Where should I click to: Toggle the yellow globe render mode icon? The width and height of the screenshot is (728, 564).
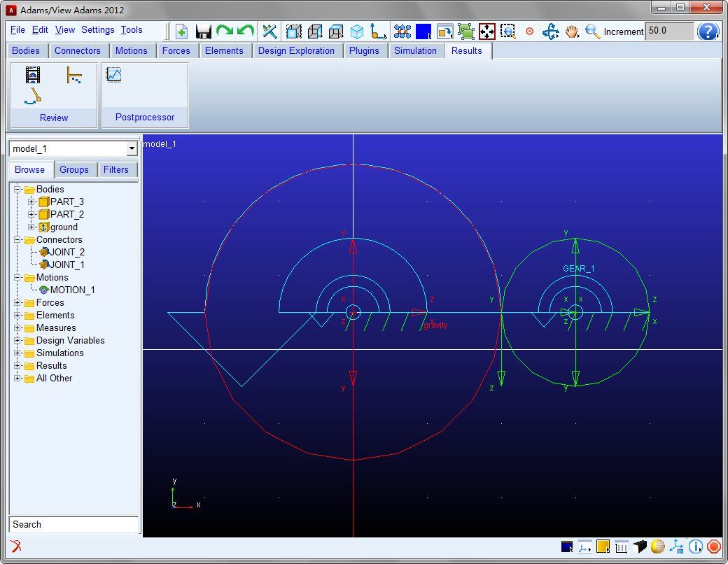(x=657, y=547)
